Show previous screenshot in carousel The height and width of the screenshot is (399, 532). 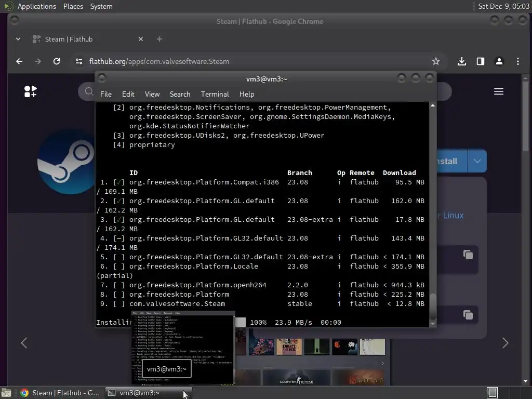point(24,343)
